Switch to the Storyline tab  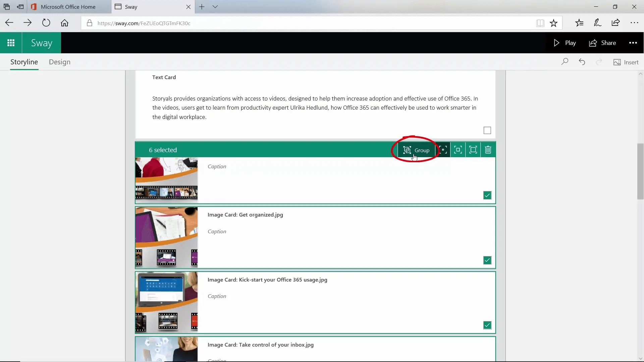click(x=24, y=62)
